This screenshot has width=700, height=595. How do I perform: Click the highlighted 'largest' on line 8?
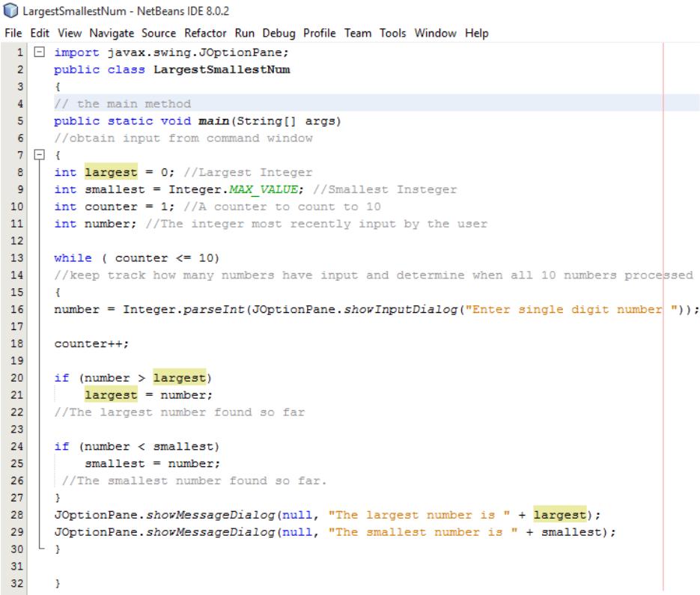[x=111, y=172]
